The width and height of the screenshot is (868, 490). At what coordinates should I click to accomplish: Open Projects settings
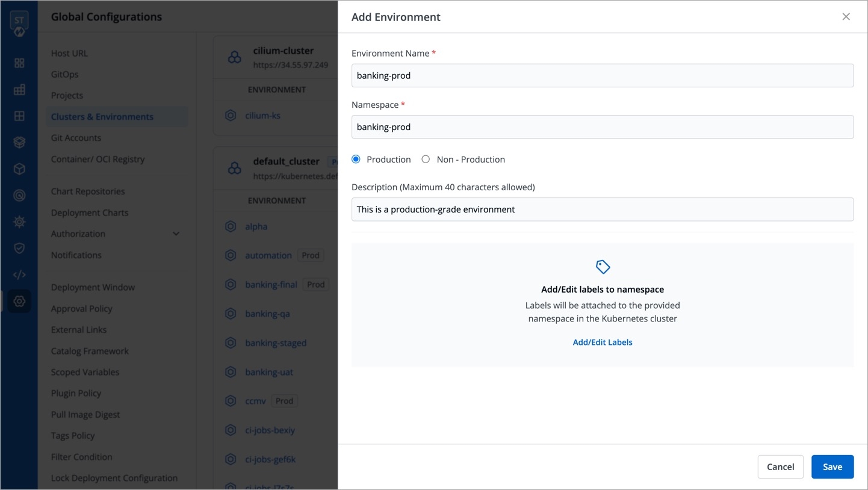(x=67, y=95)
